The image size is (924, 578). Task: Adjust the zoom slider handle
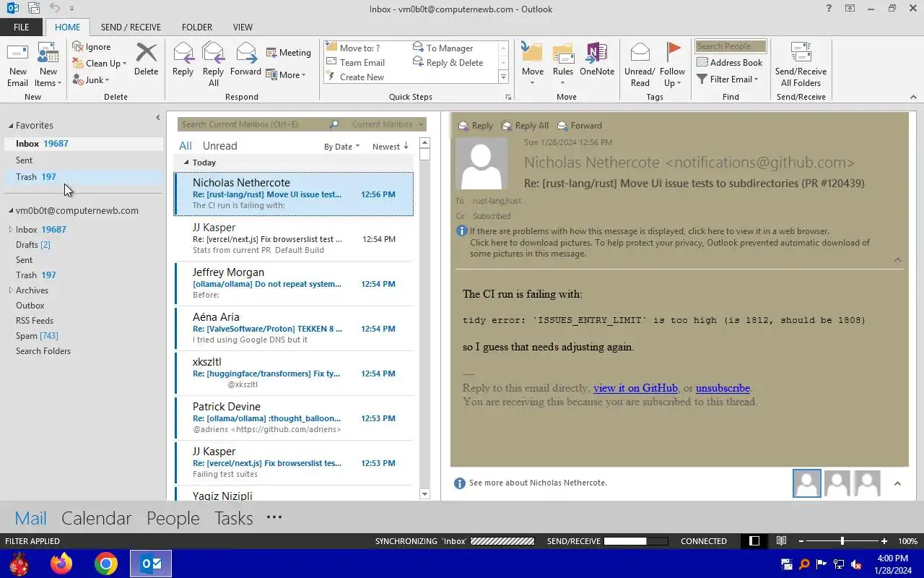click(x=842, y=541)
